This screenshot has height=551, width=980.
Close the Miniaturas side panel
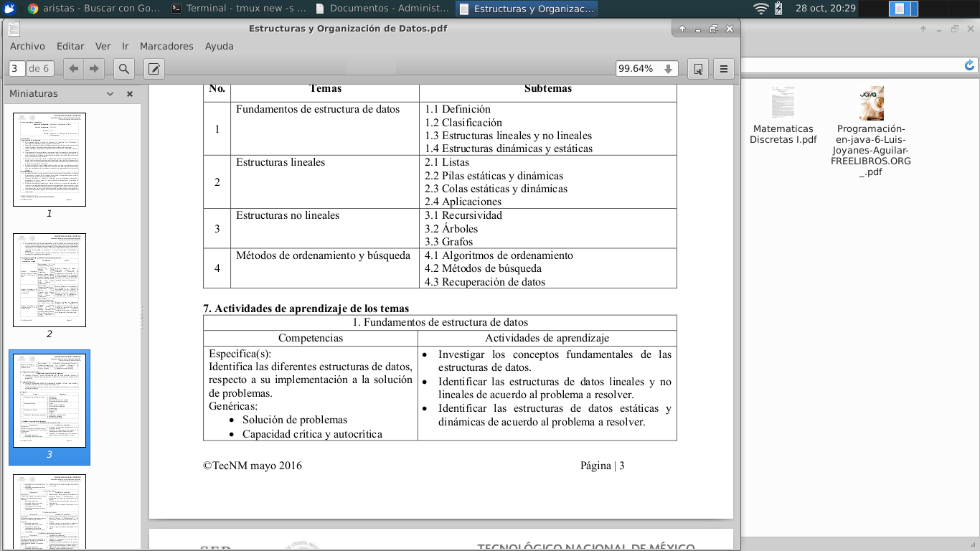[x=130, y=94]
